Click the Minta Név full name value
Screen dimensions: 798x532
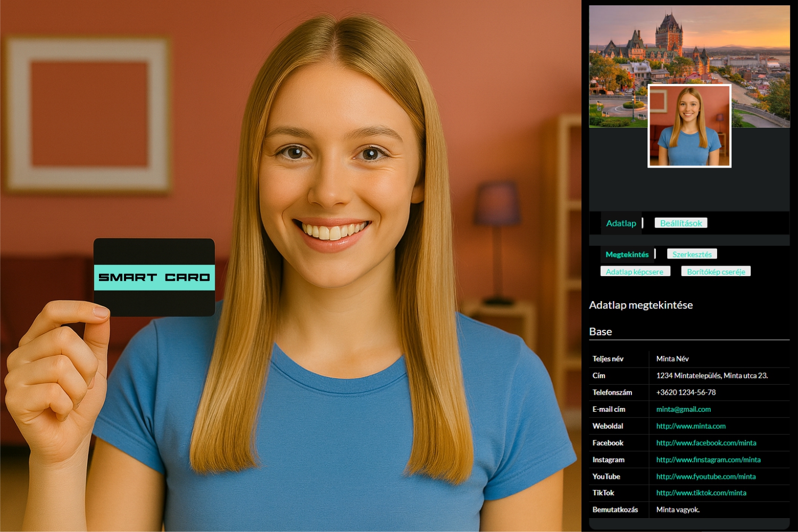coord(672,359)
